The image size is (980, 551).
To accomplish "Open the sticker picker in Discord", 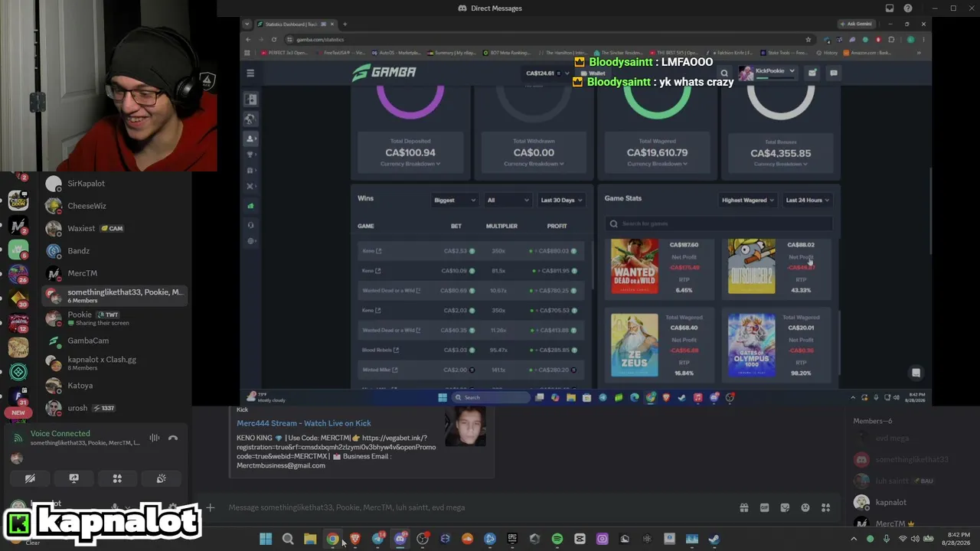I will point(785,507).
